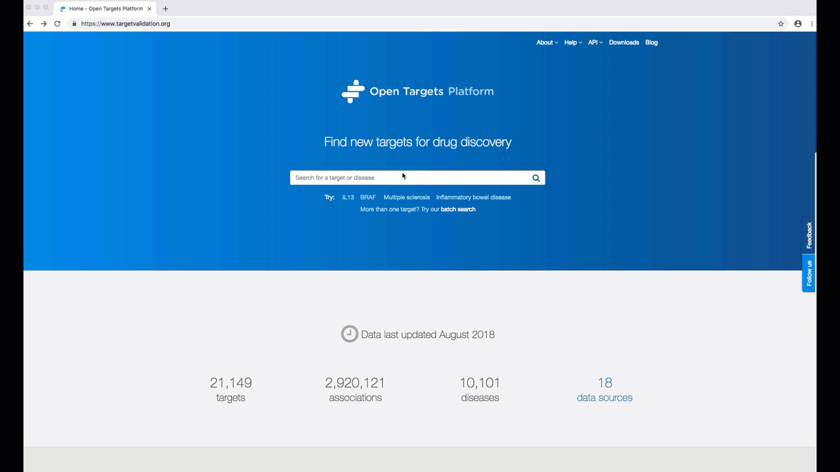Click the 10,101 diseases statistic
This screenshot has height=472, width=840.
pyautogui.click(x=479, y=389)
